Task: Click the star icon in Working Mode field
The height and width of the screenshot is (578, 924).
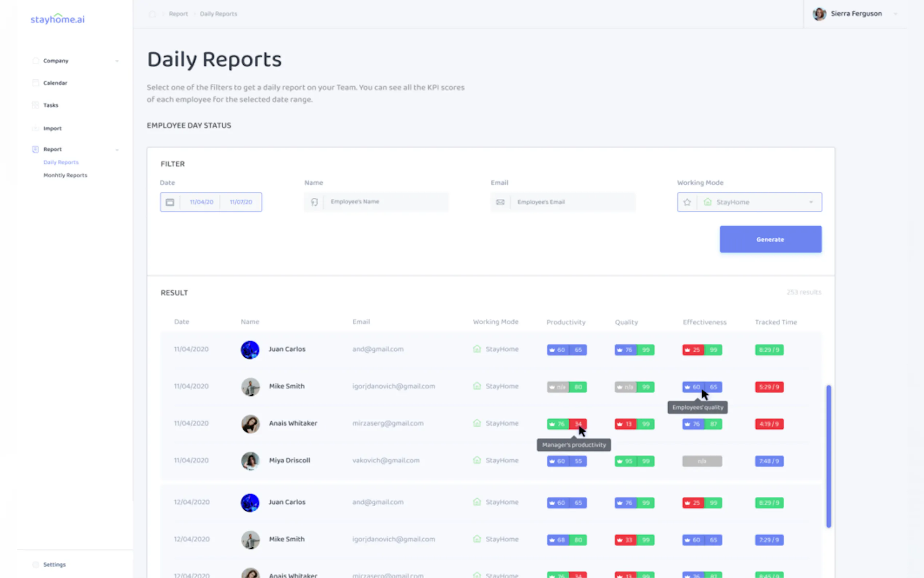Action: (687, 202)
